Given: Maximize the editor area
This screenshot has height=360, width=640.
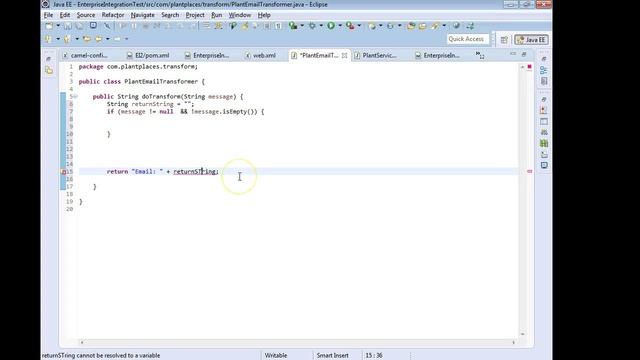Looking at the screenshot, I should coord(524,54).
